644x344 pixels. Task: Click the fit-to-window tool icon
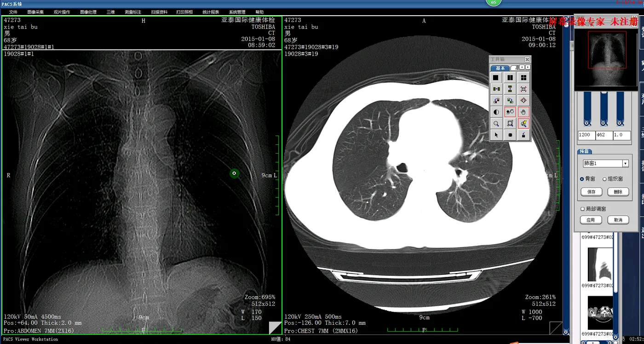[523, 89]
